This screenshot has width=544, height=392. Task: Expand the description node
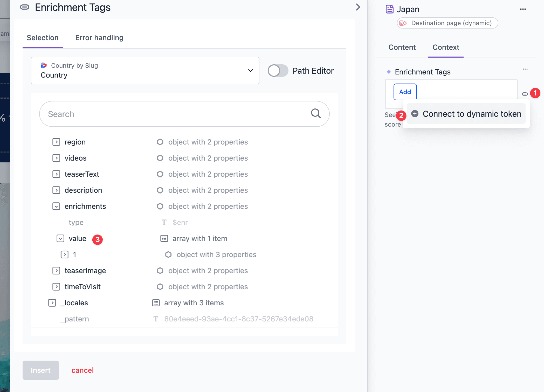[x=56, y=190]
